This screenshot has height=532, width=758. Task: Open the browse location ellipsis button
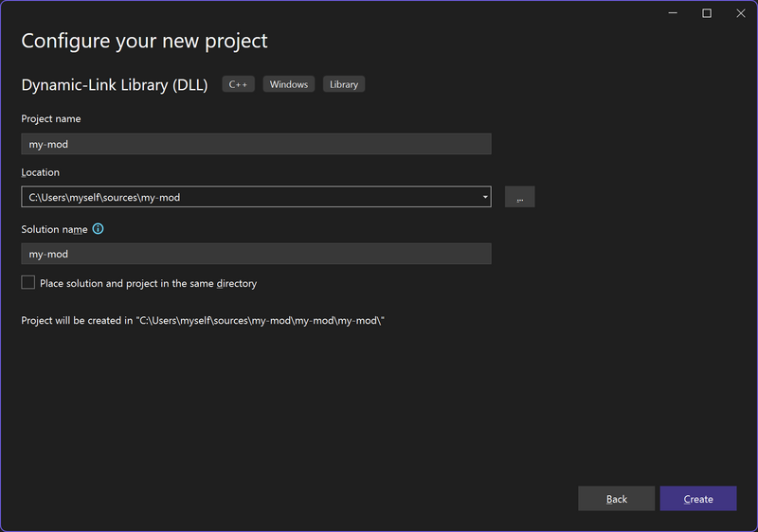coord(519,197)
